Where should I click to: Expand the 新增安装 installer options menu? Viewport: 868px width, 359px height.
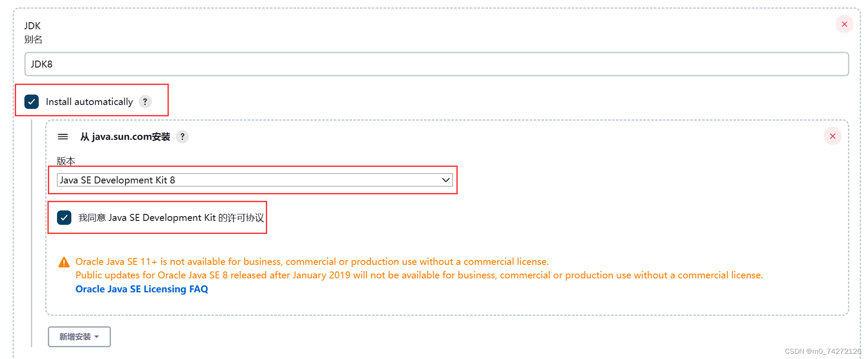click(79, 336)
